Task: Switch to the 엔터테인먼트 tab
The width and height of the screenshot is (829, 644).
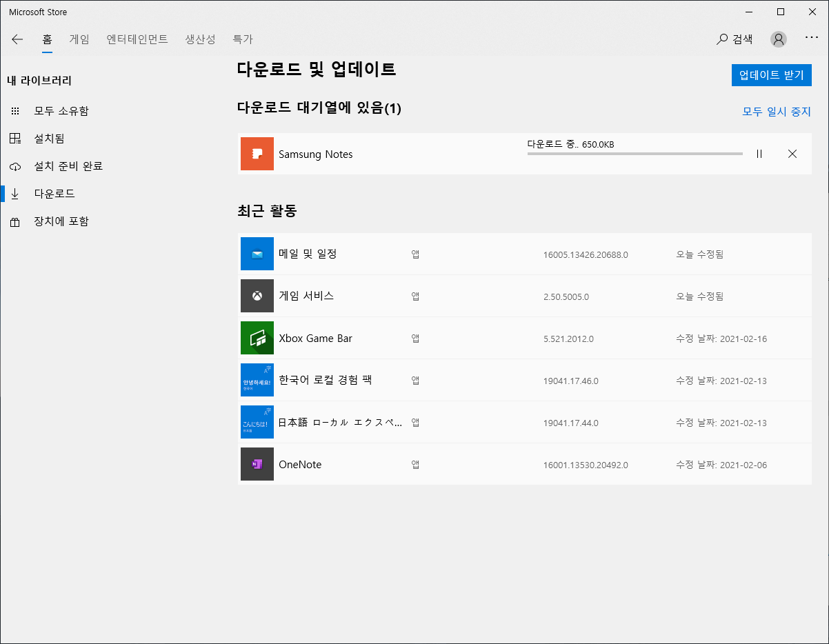Action: [x=137, y=39]
